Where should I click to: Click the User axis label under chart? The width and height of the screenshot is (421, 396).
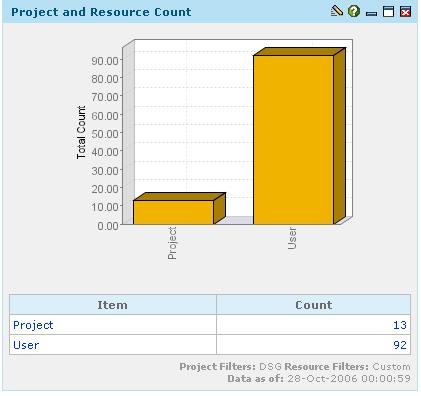point(292,238)
